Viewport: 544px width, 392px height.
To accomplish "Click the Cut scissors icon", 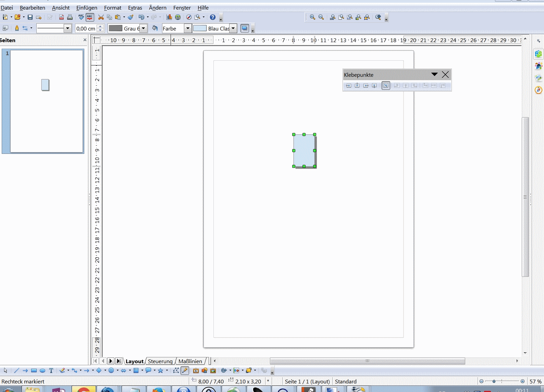I will click(101, 17).
